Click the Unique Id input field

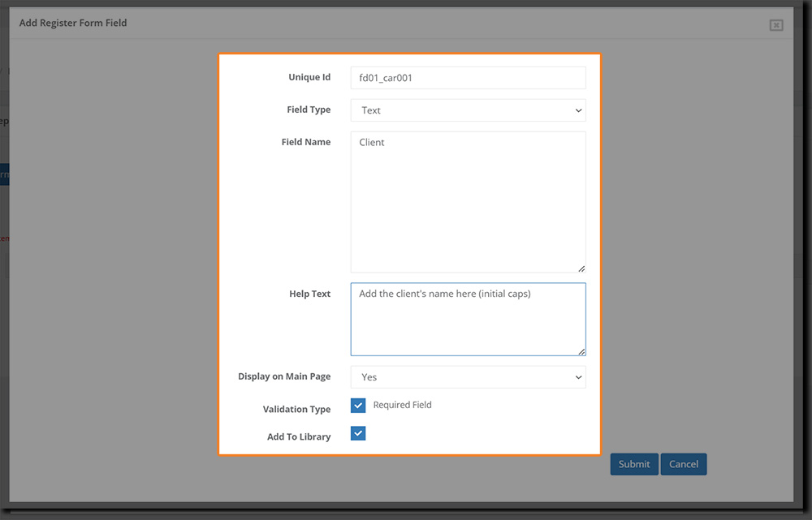pos(468,78)
